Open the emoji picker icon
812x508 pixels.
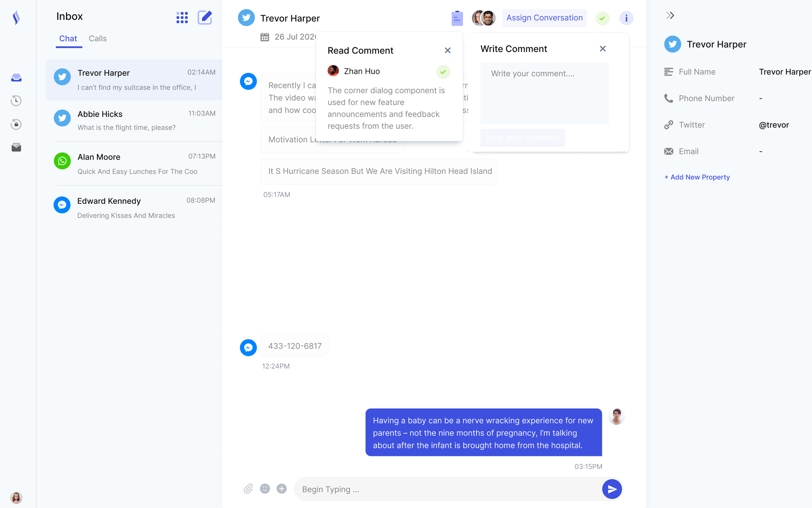tap(265, 488)
